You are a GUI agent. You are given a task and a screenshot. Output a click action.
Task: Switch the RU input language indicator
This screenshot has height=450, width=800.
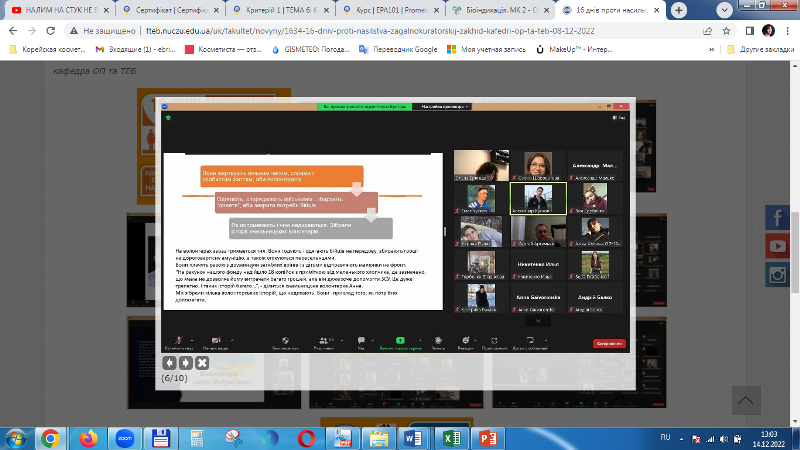tap(665, 438)
